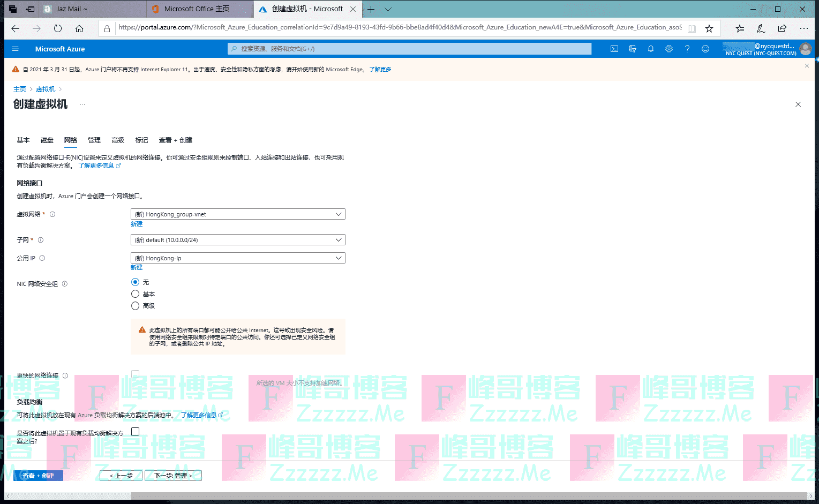This screenshot has width=819, height=504.
Task: Click the Azure help question mark
Action: click(x=687, y=49)
